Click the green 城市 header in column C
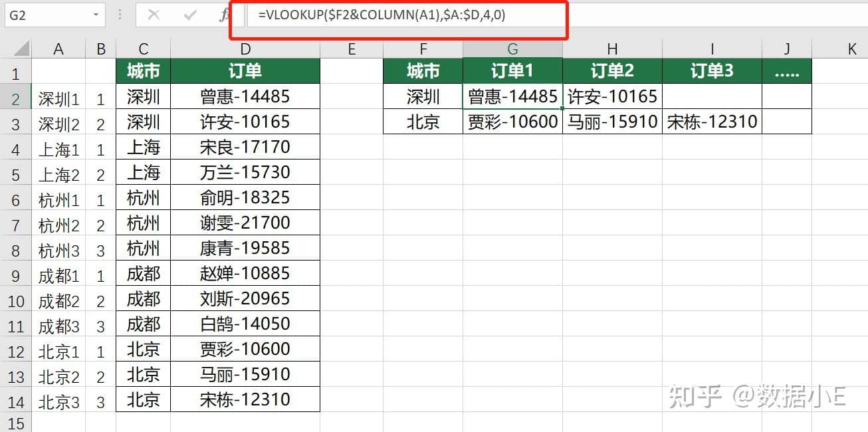 [143, 71]
